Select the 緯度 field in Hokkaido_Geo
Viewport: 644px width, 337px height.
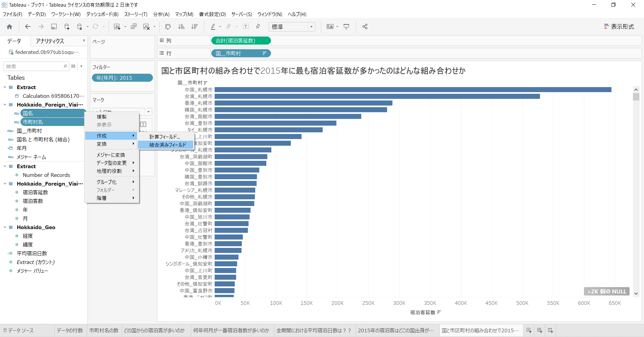click(28, 245)
